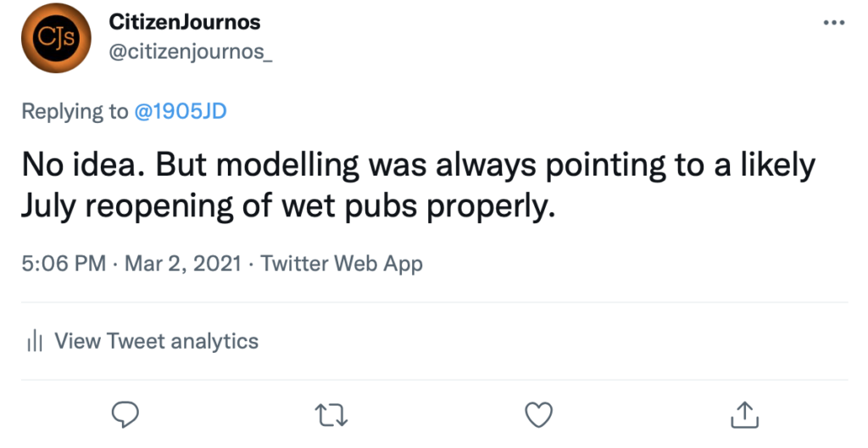
Task: Click the 5:06 PM timestamp
Action: (x=64, y=263)
